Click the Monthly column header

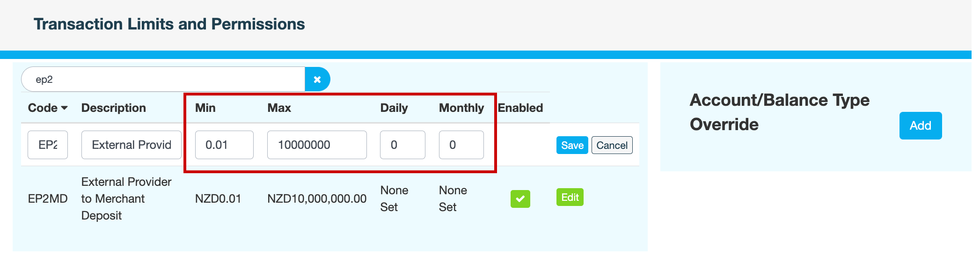(x=461, y=108)
